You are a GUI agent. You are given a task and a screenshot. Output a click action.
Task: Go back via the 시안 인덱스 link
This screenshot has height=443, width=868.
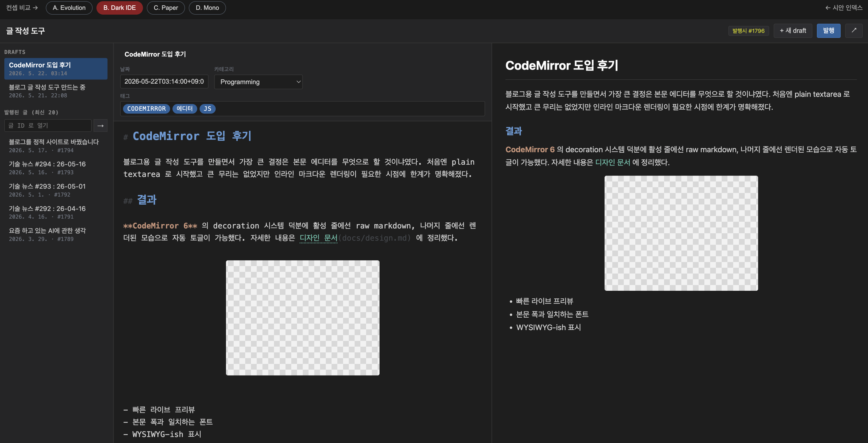tap(844, 8)
